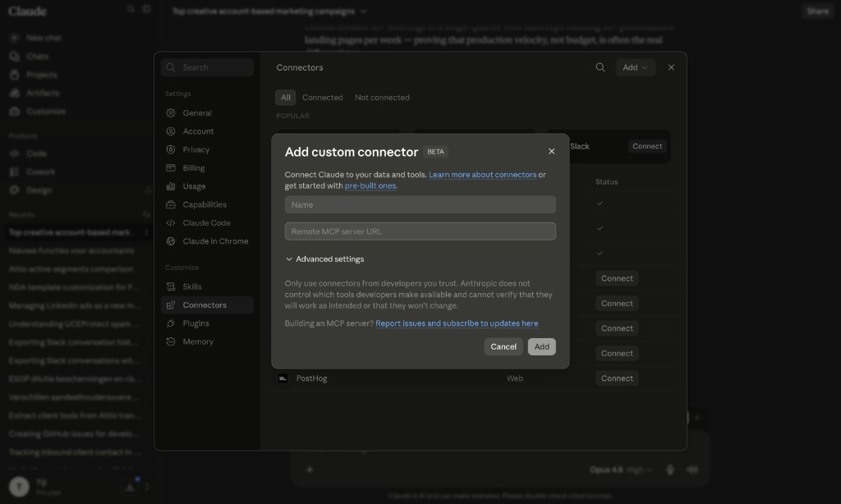Start a New chat in main sidebar
Screen dimensions: 841x504
[43, 38]
